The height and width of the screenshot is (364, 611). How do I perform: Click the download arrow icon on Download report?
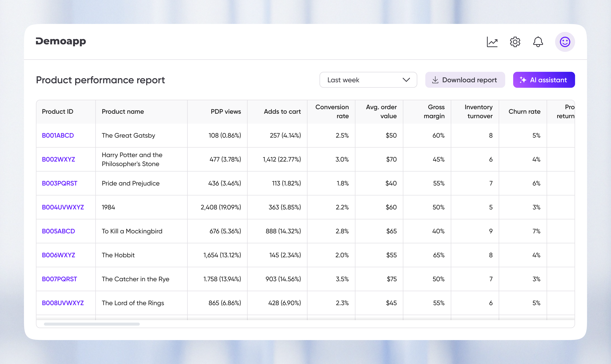[x=435, y=80]
